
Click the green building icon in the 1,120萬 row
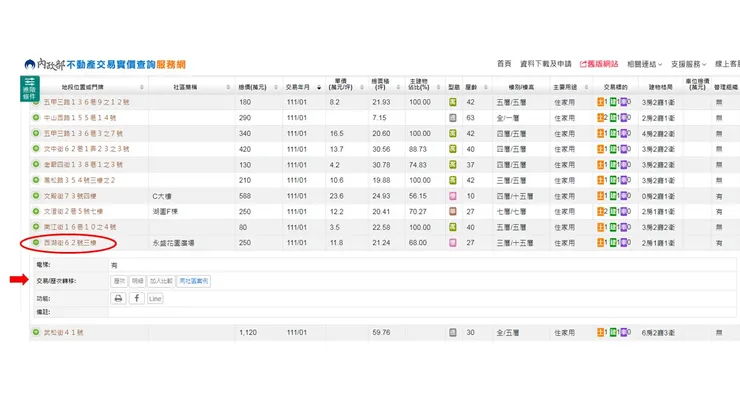pos(613,332)
